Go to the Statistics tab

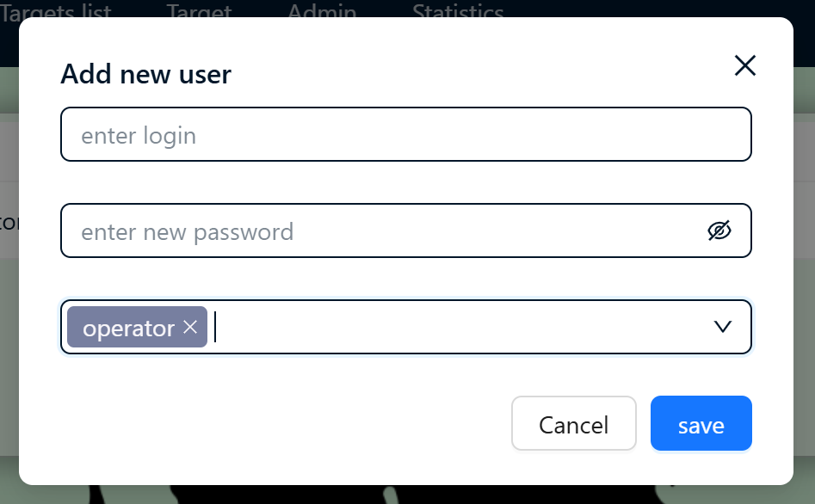tap(458, 10)
